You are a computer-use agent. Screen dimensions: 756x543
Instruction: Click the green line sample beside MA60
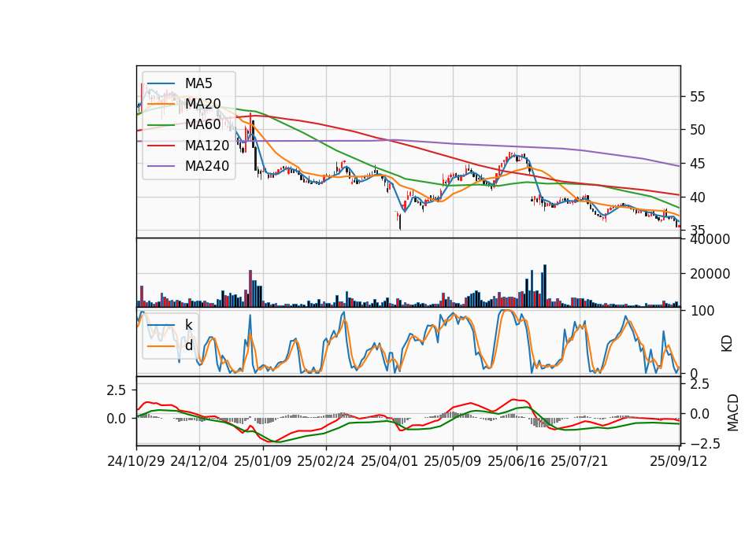pos(161,125)
